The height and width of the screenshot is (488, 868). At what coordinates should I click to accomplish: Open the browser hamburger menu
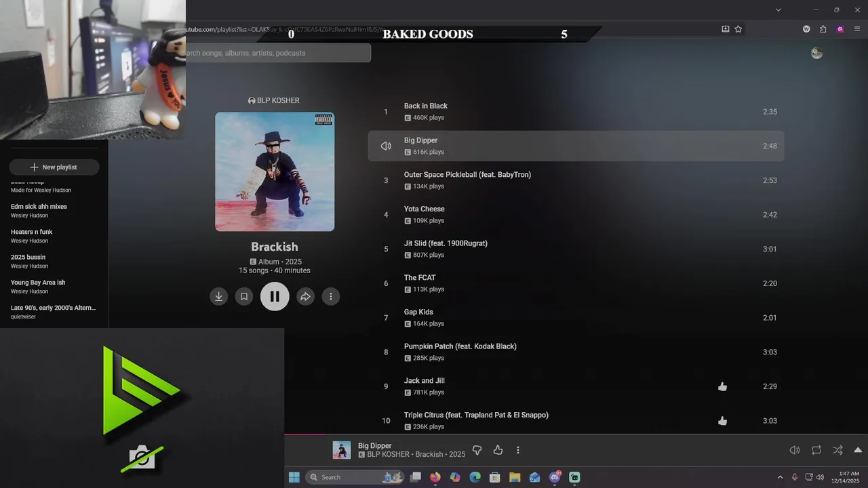point(857,29)
